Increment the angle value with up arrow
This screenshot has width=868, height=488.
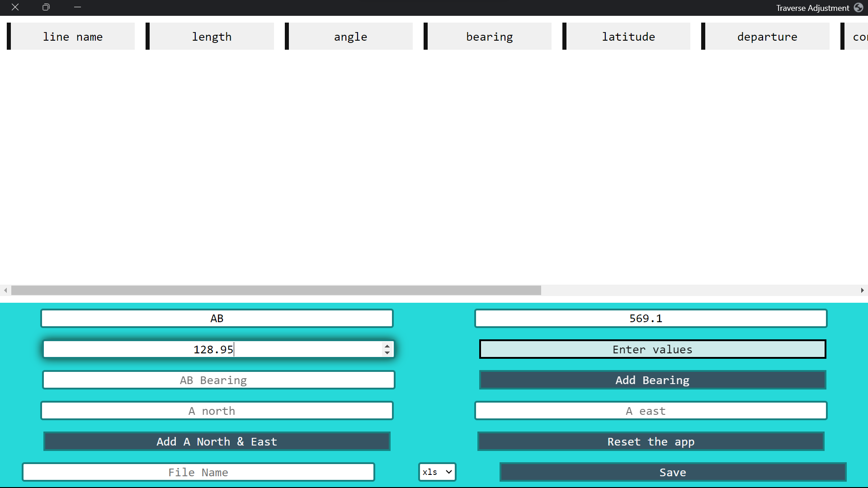[x=387, y=346]
